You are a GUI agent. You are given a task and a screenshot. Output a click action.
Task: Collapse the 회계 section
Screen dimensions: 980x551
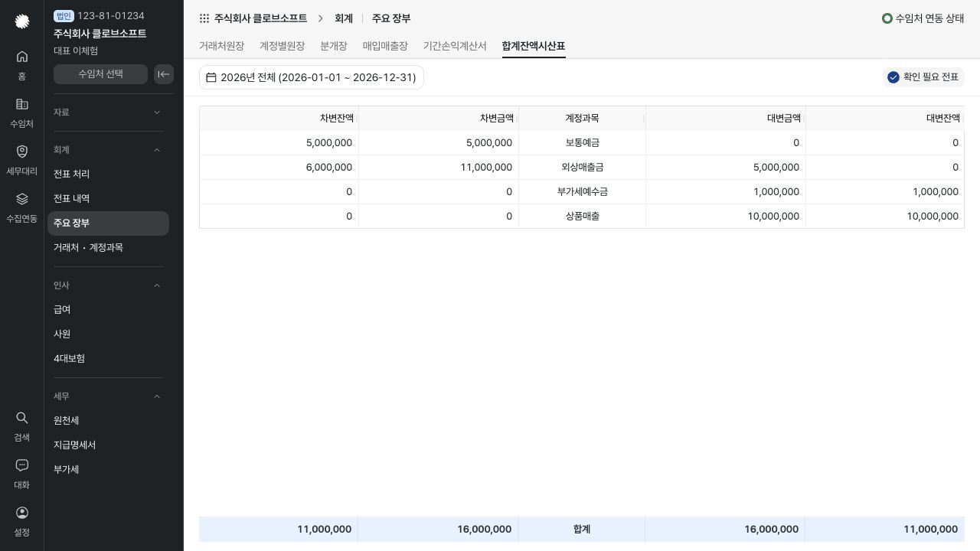click(108, 150)
